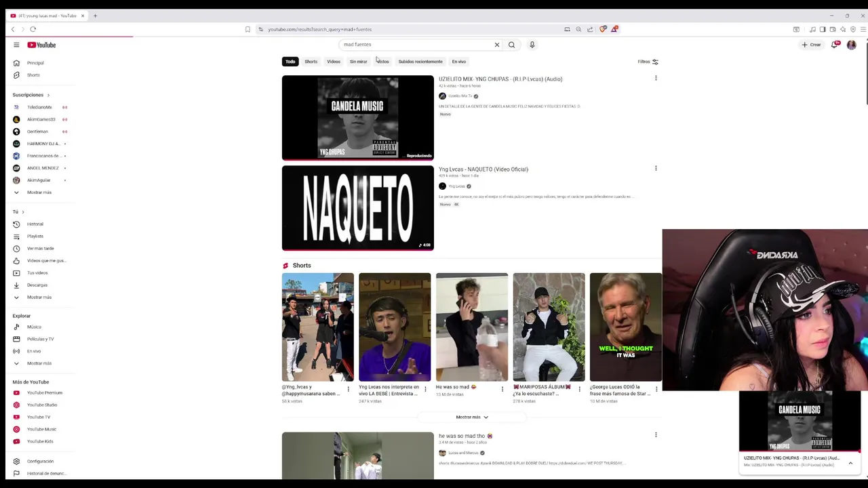The width and height of the screenshot is (868, 488).
Task: Open the account avatar menu
Action: coord(851,45)
